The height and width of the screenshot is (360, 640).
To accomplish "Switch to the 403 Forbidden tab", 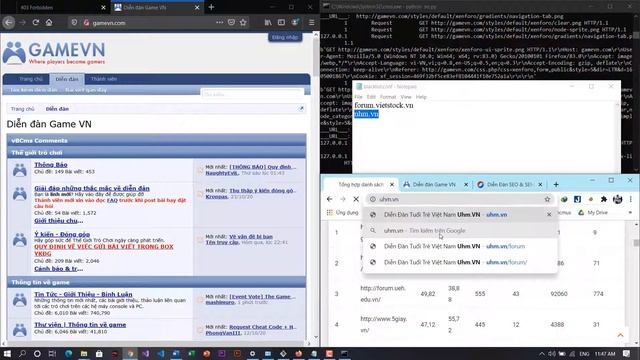I will [x=57, y=7].
